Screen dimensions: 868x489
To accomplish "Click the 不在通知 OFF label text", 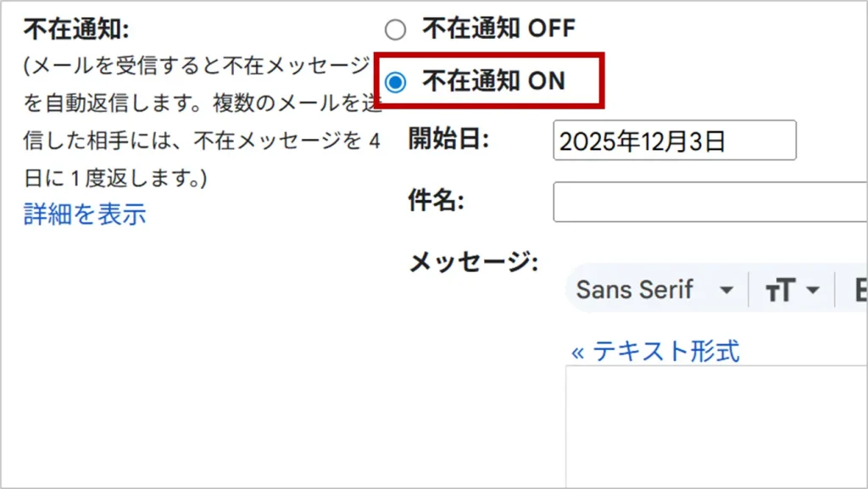I will point(498,29).
